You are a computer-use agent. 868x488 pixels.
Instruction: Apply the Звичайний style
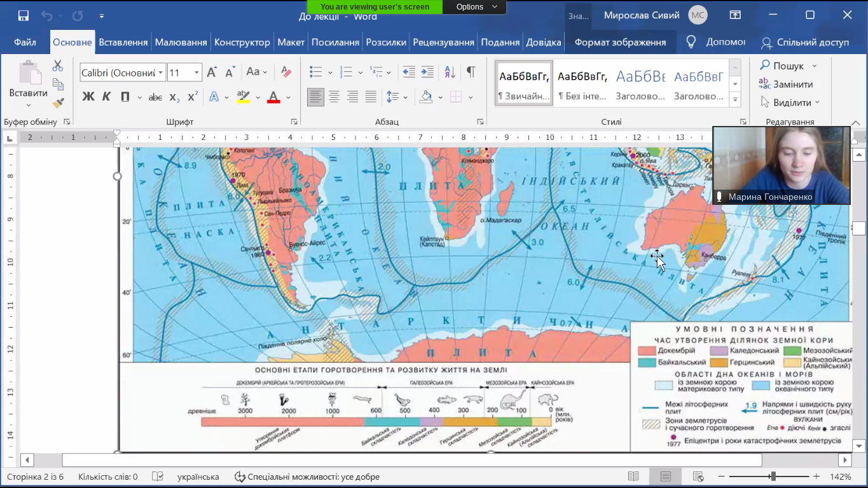[525, 83]
